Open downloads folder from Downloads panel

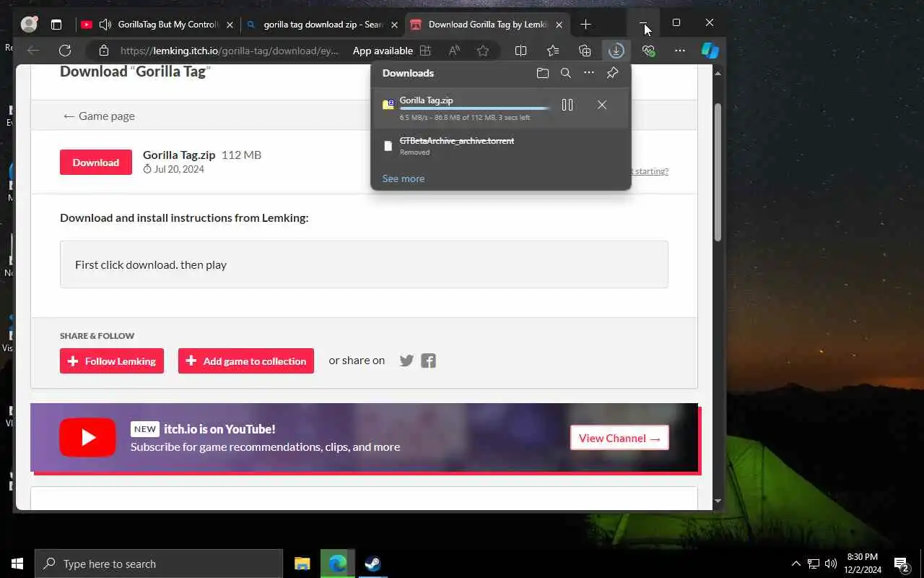(x=543, y=73)
